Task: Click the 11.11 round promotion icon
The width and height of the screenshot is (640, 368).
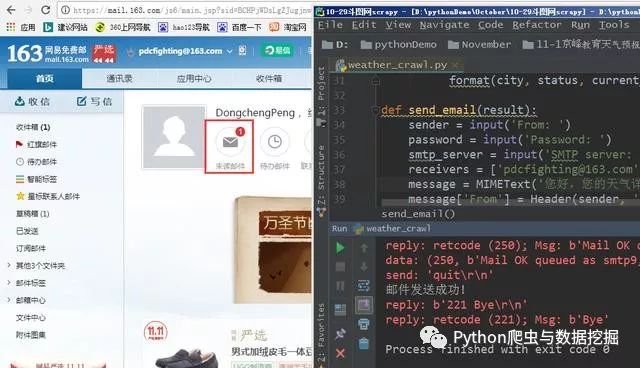Action: [156, 332]
